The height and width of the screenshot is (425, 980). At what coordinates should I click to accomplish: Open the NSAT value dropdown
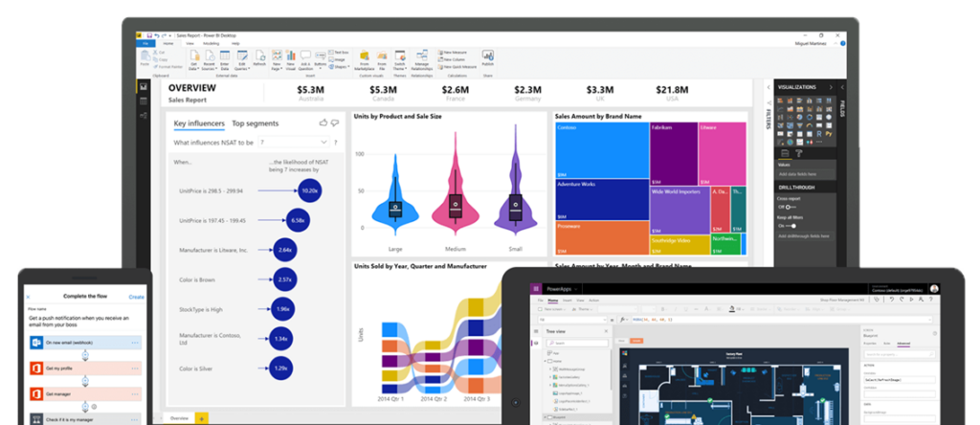(x=293, y=143)
